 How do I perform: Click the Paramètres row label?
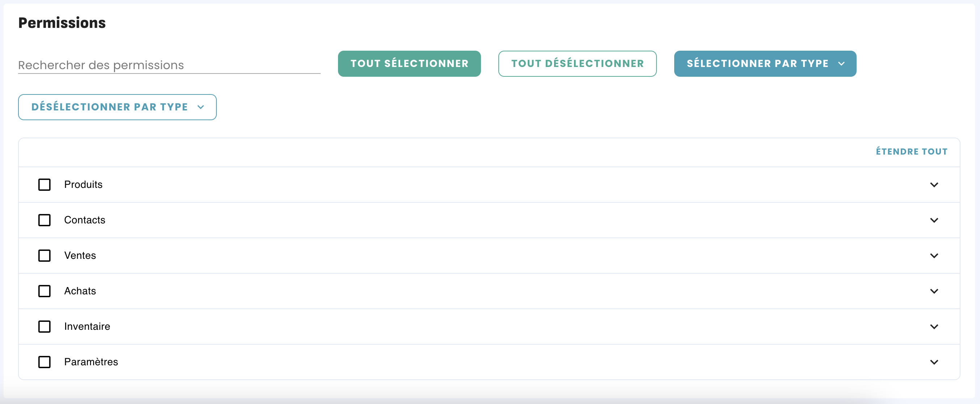pyautogui.click(x=91, y=362)
